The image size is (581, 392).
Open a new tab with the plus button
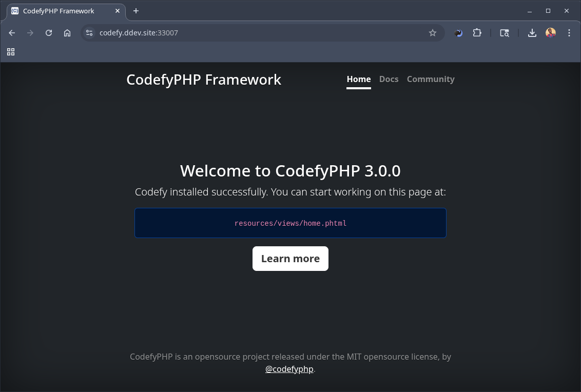pos(135,11)
